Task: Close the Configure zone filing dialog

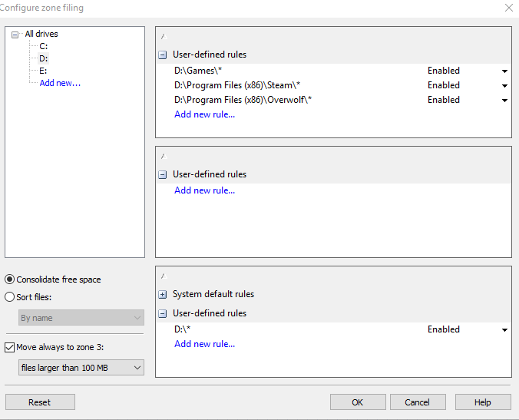Action: (508, 8)
